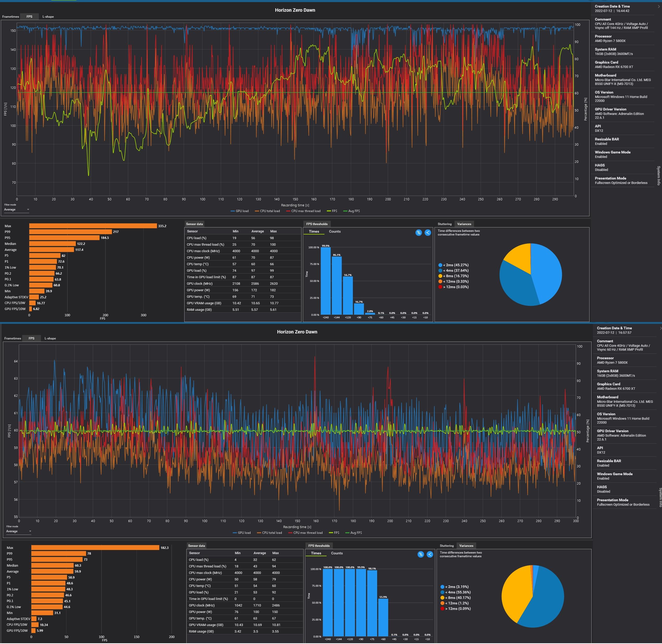Open L-shape tab in 16:44 report

(48, 17)
